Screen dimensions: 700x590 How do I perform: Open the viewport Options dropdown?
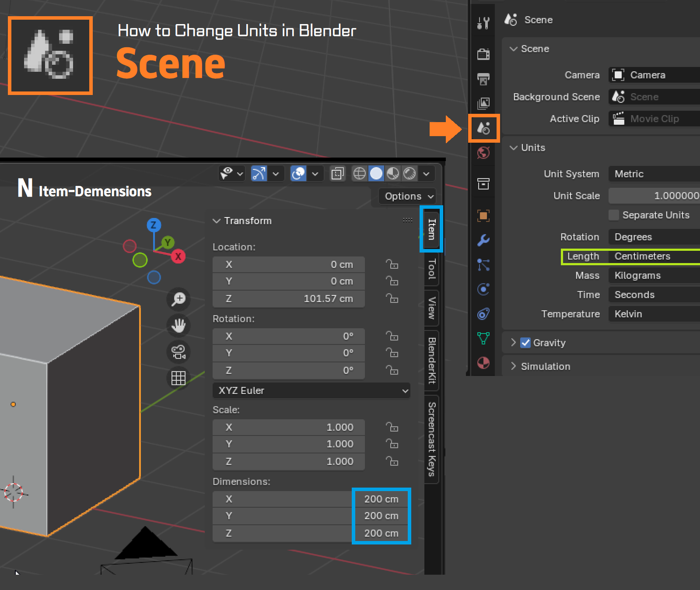(x=407, y=196)
